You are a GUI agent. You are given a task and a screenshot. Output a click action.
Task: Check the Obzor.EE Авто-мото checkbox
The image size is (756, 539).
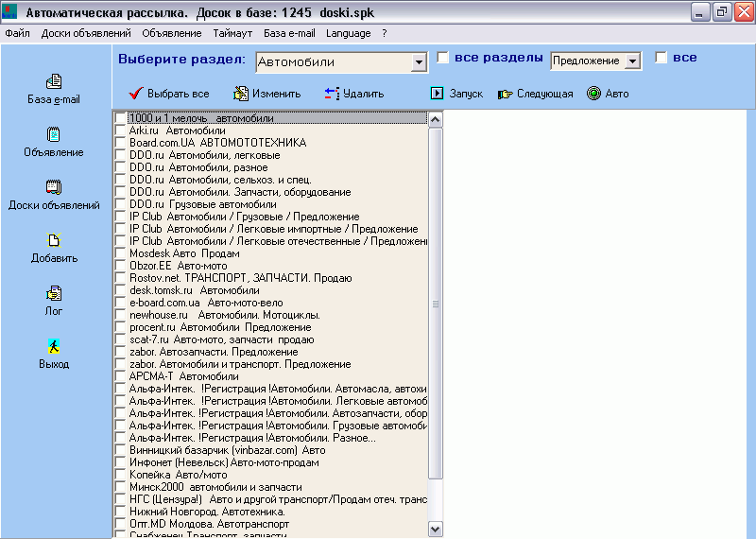click(120, 266)
